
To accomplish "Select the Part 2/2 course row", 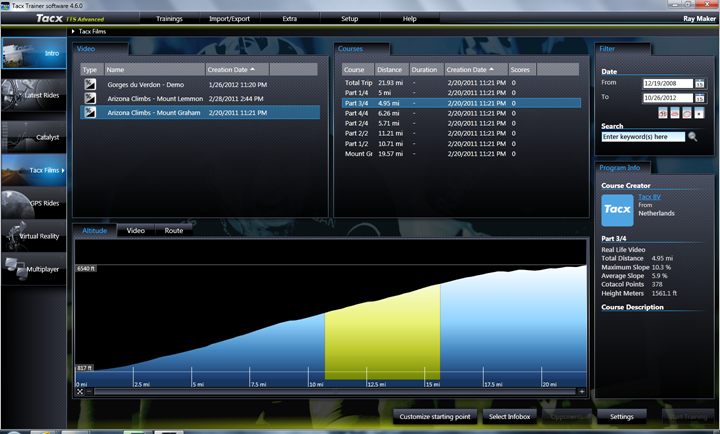I will click(461, 133).
